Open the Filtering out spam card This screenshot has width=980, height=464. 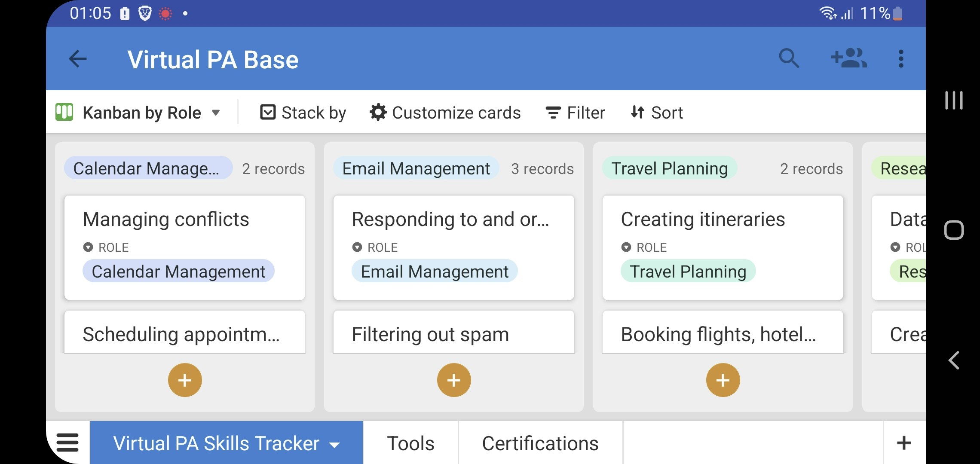click(x=454, y=333)
